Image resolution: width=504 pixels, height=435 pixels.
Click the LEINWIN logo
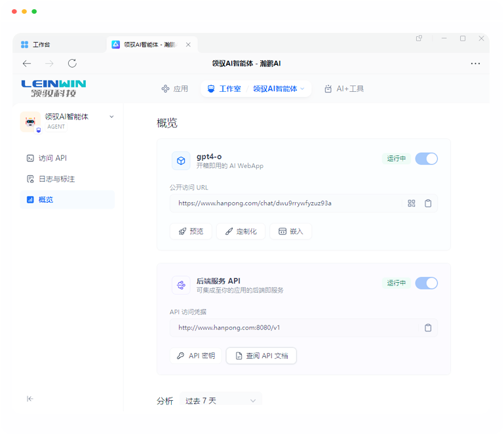[53, 89]
